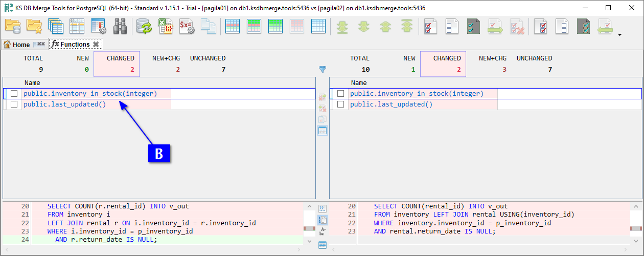Image resolution: width=644 pixels, height=256 pixels.
Task: Check left public.last_updated() checkbox
Action: [14, 104]
